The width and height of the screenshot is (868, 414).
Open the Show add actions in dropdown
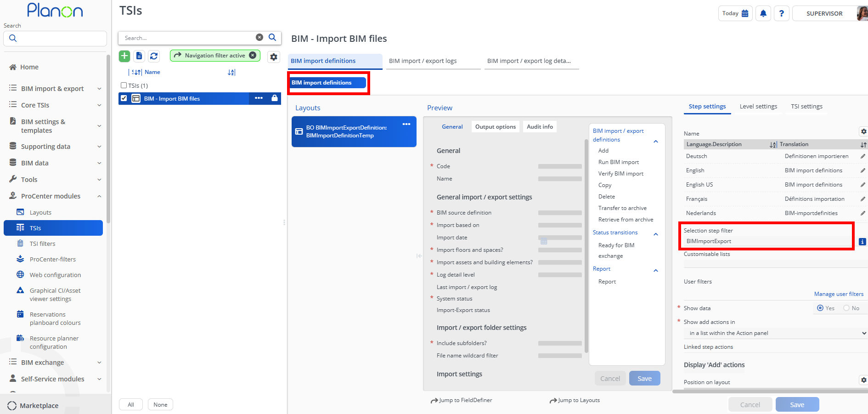pos(776,333)
